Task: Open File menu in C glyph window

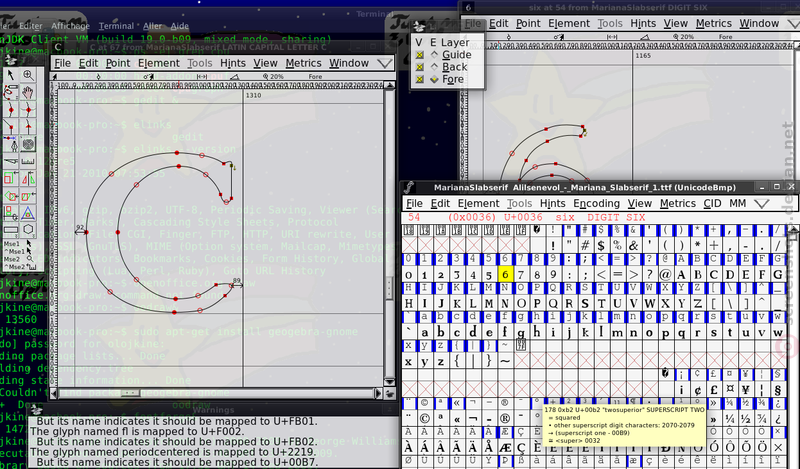Action: click(x=62, y=63)
